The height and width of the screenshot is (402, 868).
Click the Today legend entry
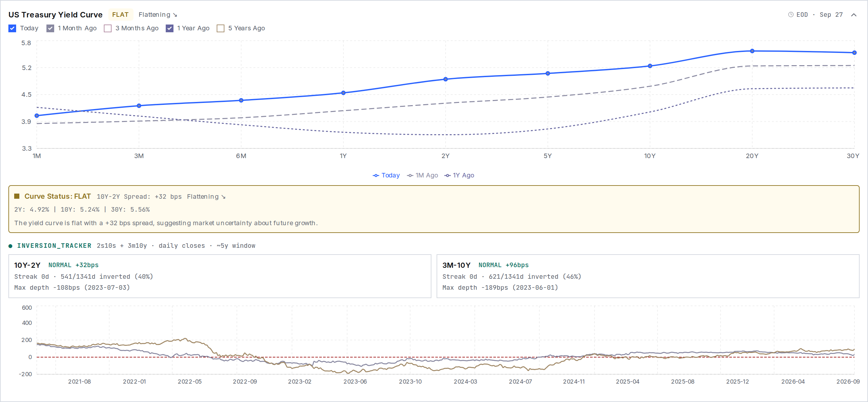386,176
